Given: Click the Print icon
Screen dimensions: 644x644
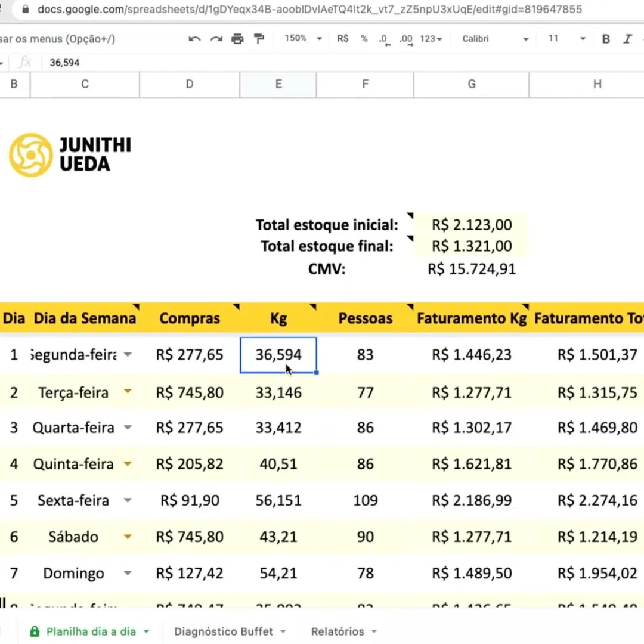Looking at the screenshot, I should point(237,39).
